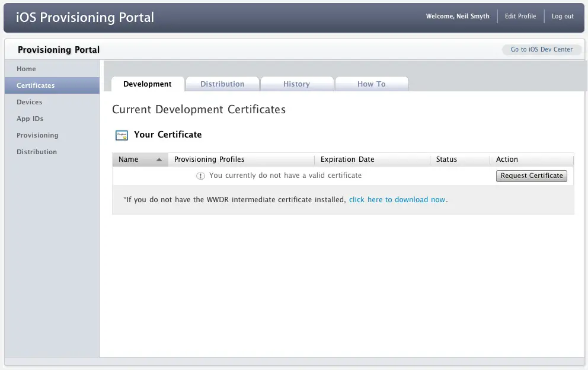Image resolution: width=588 pixels, height=370 pixels.
Task: Switch to the Distribution tab
Action: pyautogui.click(x=222, y=84)
